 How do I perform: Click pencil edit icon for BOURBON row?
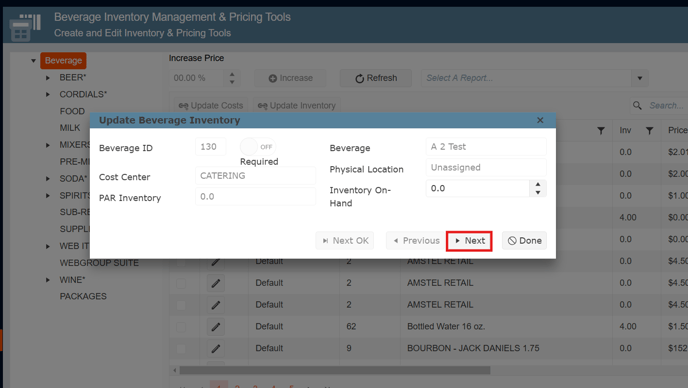tap(215, 348)
